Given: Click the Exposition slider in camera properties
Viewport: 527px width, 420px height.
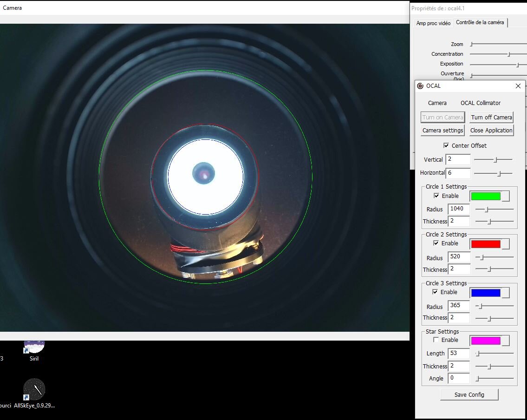Looking at the screenshot, I should pyautogui.click(x=498, y=64).
